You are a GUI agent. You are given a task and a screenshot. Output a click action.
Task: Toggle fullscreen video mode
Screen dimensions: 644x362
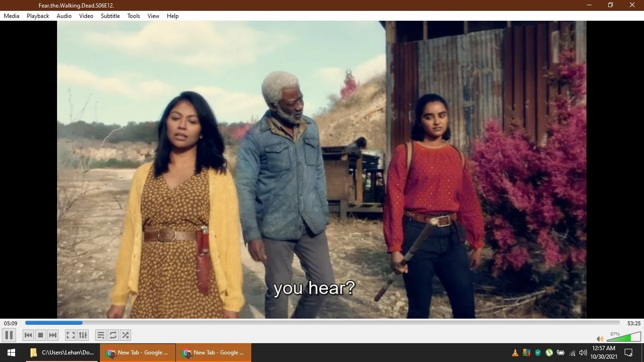(70, 335)
